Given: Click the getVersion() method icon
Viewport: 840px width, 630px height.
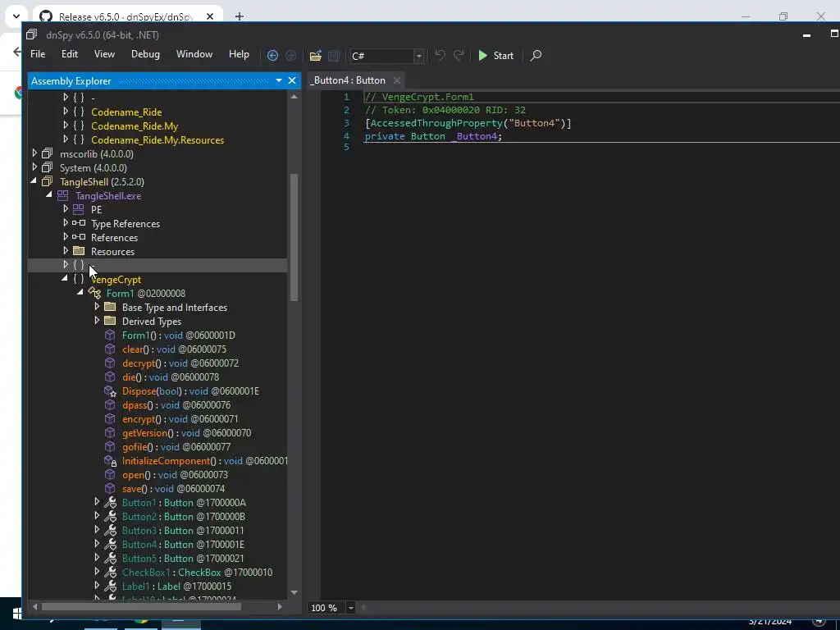Looking at the screenshot, I should pyautogui.click(x=110, y=432).
